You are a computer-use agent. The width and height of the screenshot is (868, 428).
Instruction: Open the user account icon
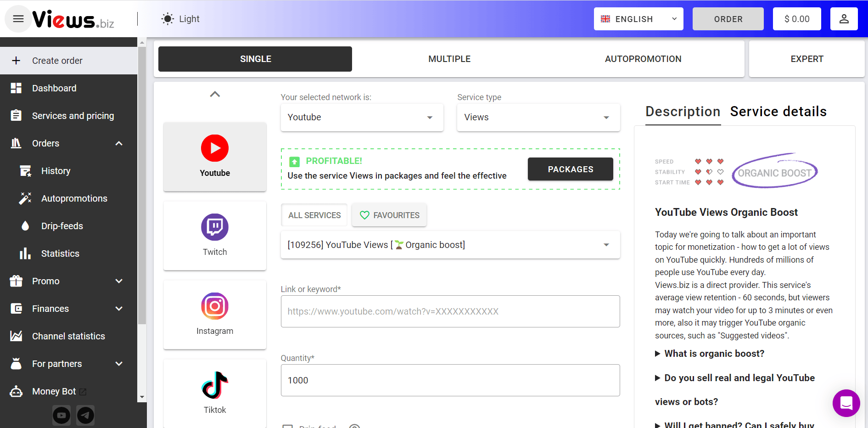pyautogui.click(x=844, y=19)
